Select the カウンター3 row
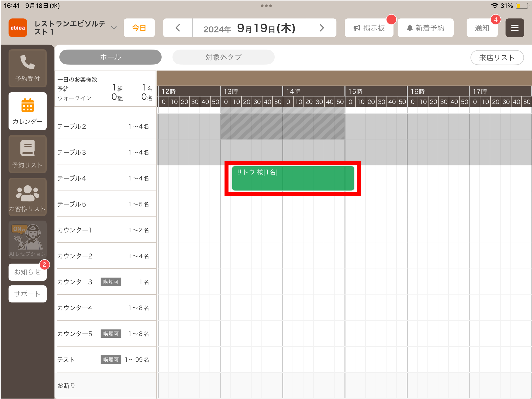This screenshot has width=532, height=399. click(106, 282)
